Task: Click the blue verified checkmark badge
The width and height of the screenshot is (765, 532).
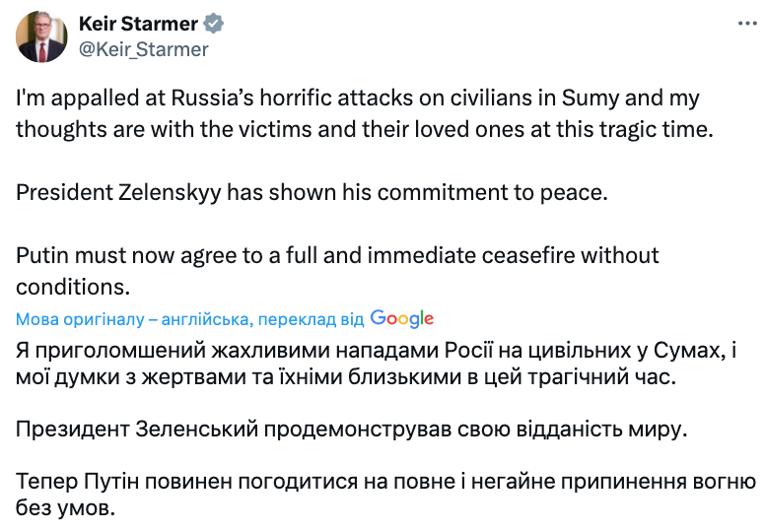Action: (215, 25)
